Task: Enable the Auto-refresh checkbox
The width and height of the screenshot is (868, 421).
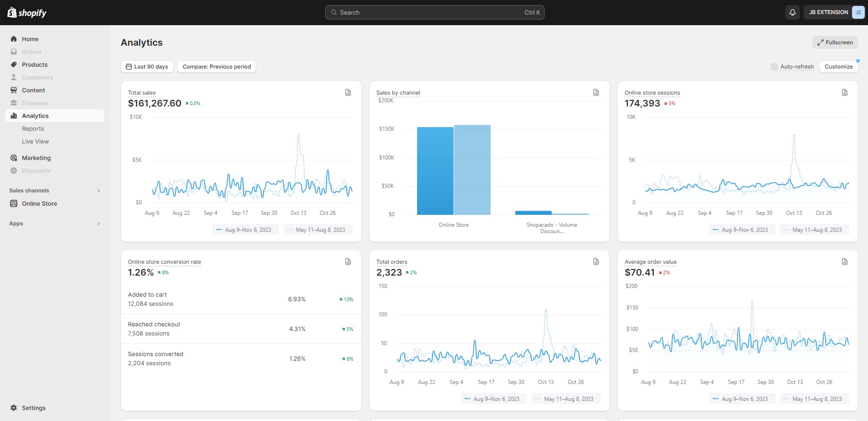Action: click(774, 67)
